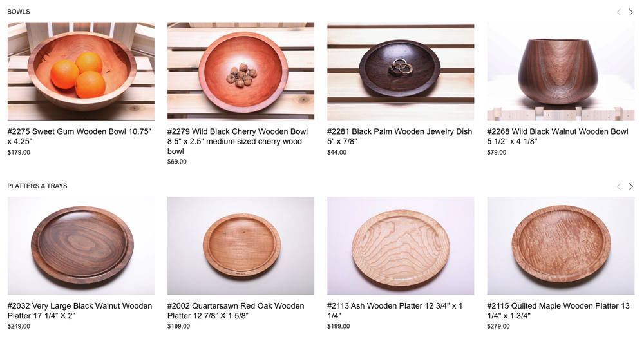Open the Sweet Gum bowl photo with oranges
644x339 pixels.
[81, 71]
